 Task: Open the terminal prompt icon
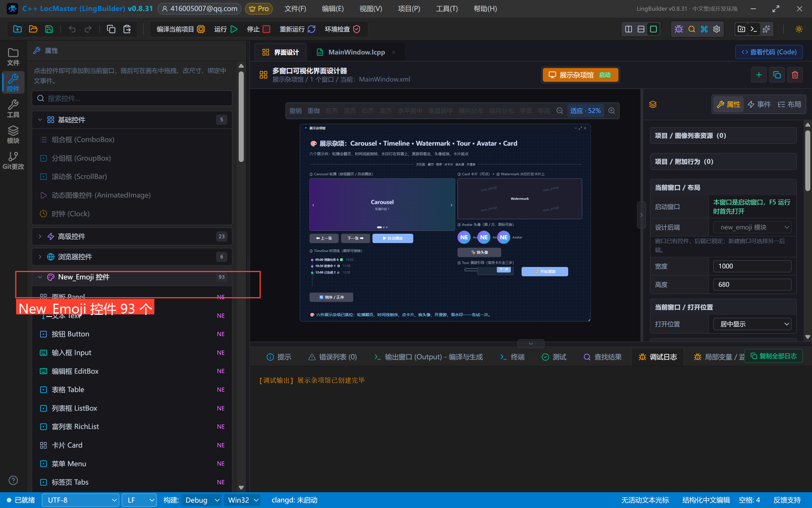point(754,29)
